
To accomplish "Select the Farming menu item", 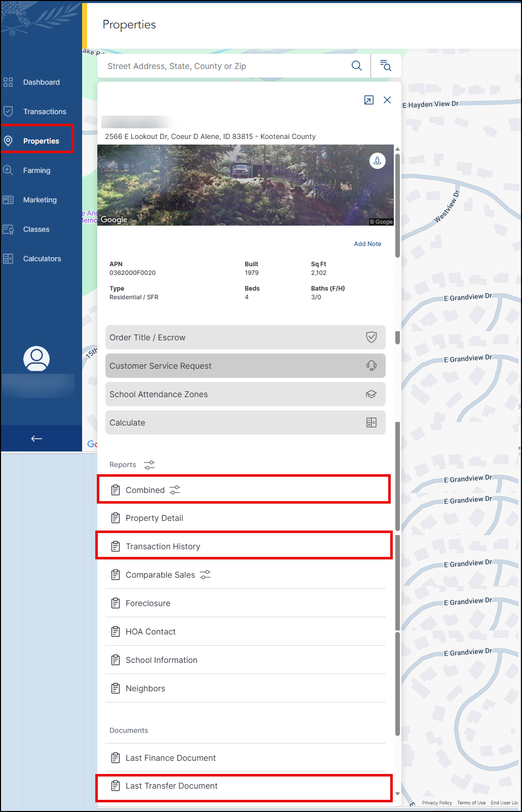I will 36,170.
